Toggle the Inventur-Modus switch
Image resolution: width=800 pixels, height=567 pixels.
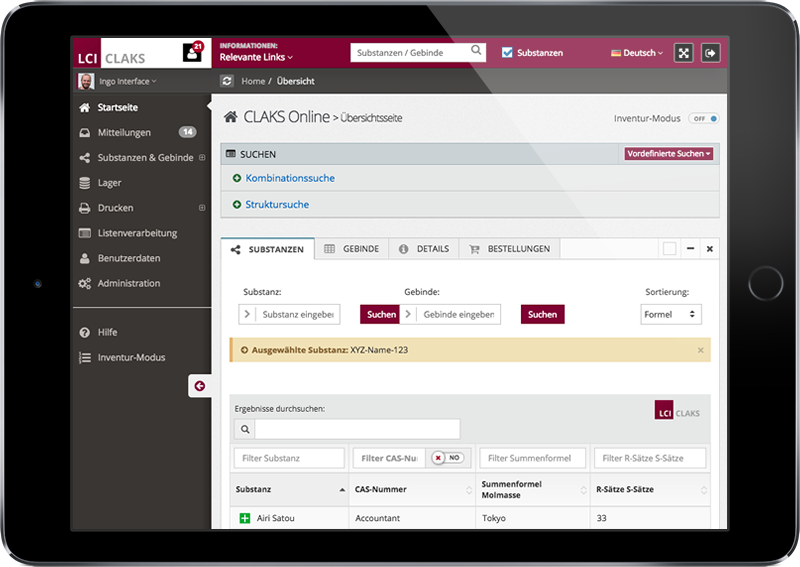[x=703, y=118]
